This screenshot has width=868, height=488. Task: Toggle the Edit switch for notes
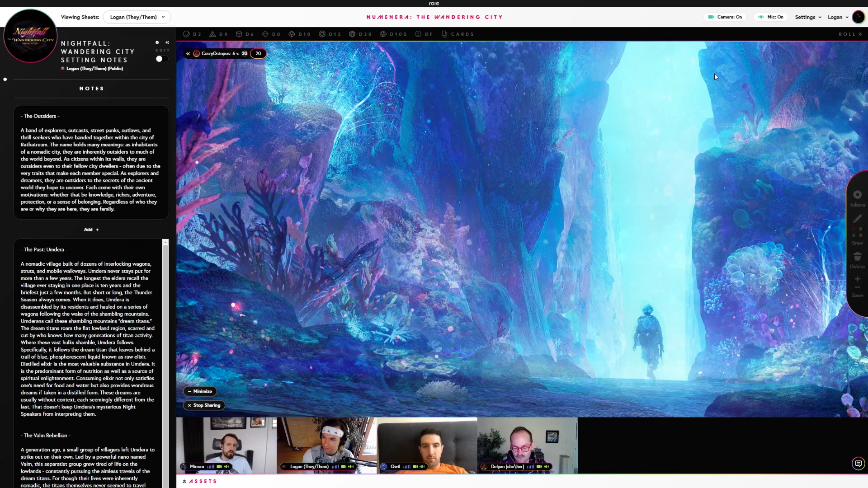tap(161, 59)
